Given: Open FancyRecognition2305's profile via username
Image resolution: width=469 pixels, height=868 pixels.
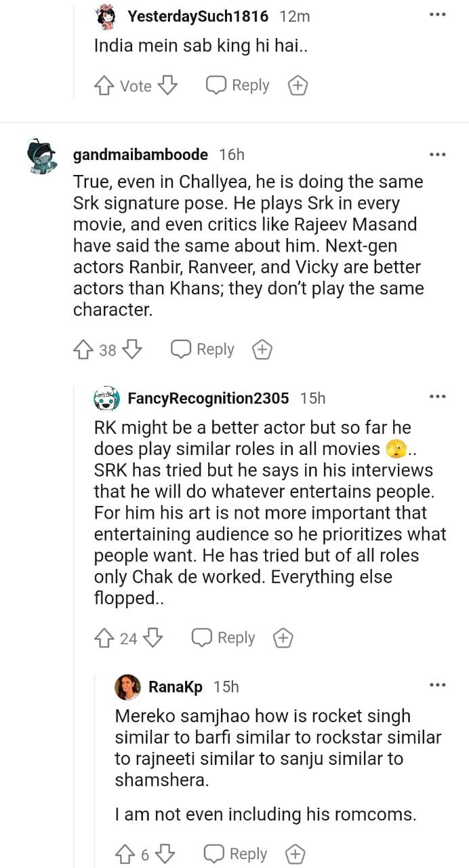Looking at the screenshot, I should (x=208, y=398).
